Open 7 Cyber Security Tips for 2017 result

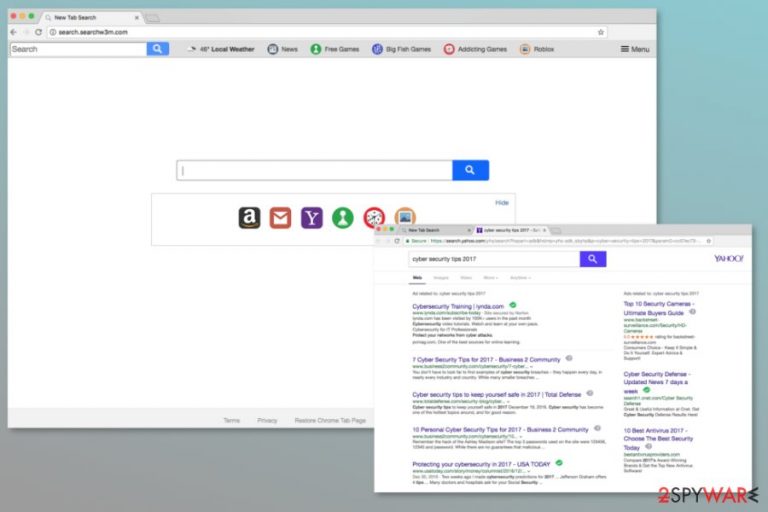pyautogui.click(x=486, y=360)
